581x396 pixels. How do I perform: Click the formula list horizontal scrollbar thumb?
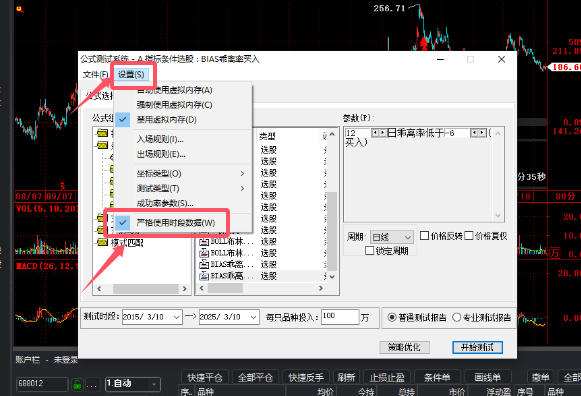pyautogui.click(x=225, y=288)
